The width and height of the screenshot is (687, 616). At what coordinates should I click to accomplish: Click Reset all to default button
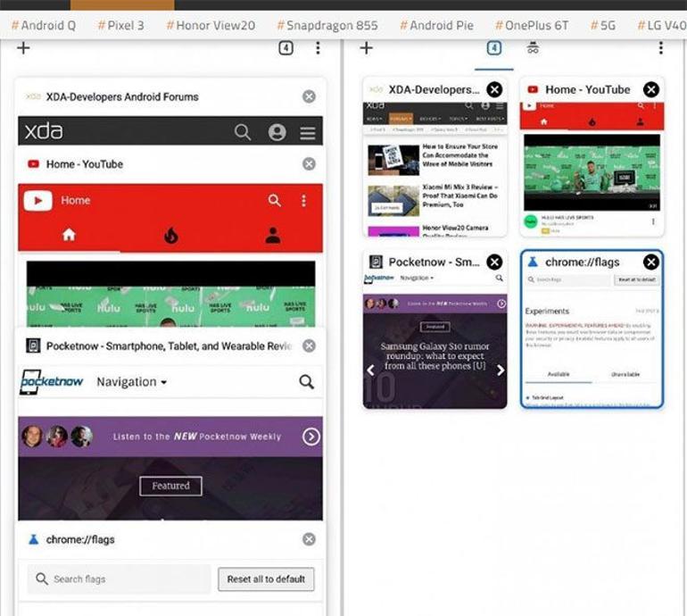pyautogui.click(x=266, y=579)
